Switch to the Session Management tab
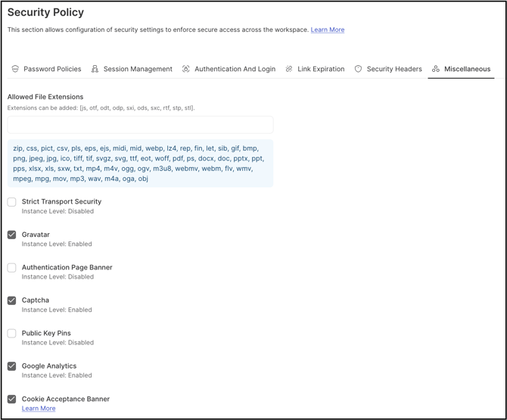This screenshot has height=420, width=507. click(x=132, y=69)
